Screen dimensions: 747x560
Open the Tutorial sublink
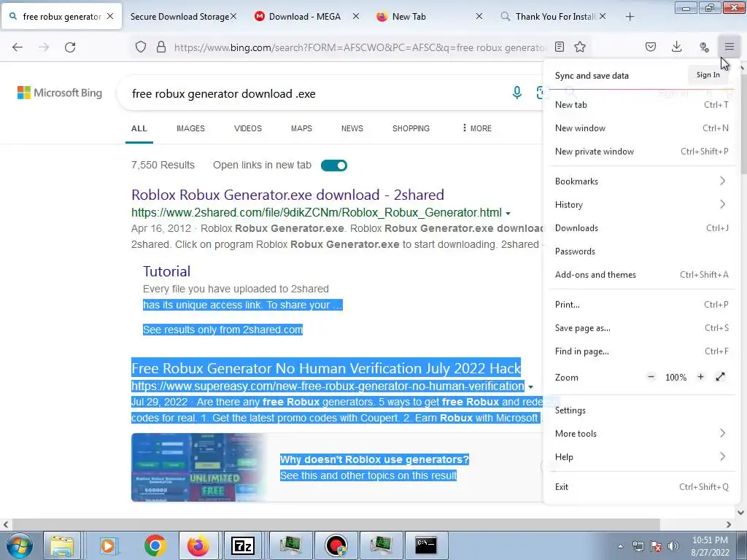[167, 271]
